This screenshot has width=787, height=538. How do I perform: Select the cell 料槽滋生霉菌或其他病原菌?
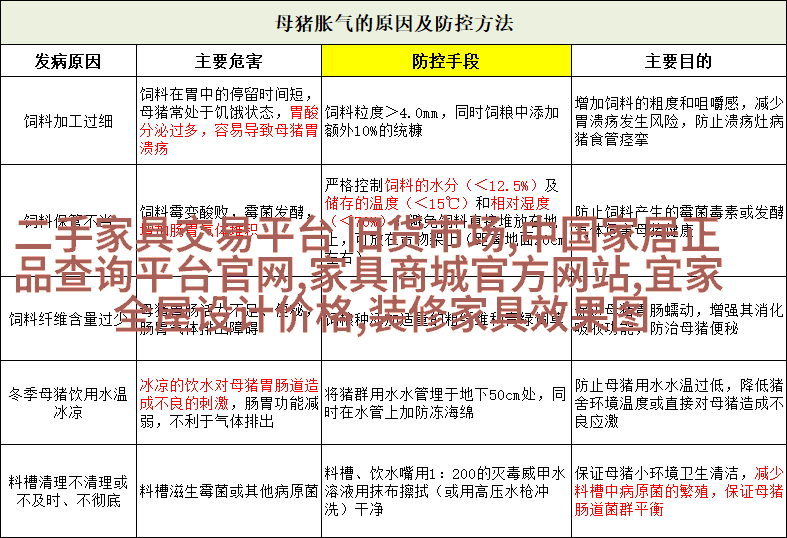tap(229, 491)
